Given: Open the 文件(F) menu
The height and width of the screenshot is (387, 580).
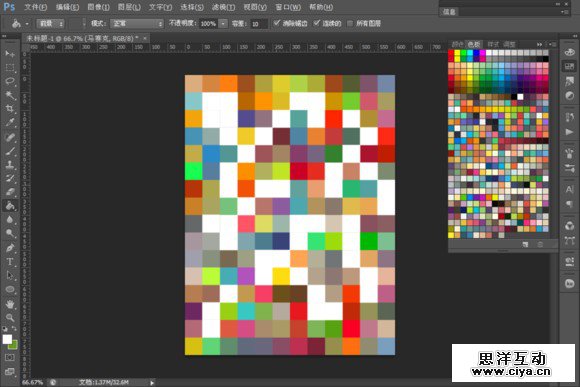Looking at the screenshot, I should click(x=36, y=7).
